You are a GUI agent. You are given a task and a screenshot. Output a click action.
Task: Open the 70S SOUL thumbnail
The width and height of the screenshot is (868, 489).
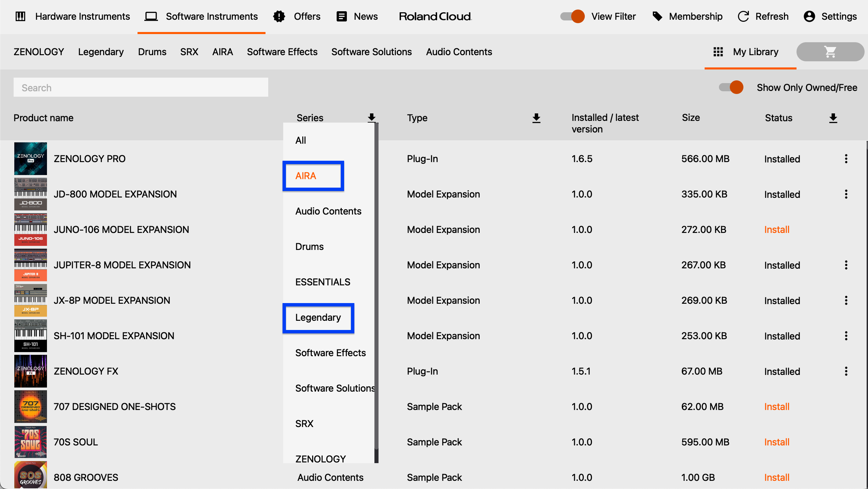point(31,442)
